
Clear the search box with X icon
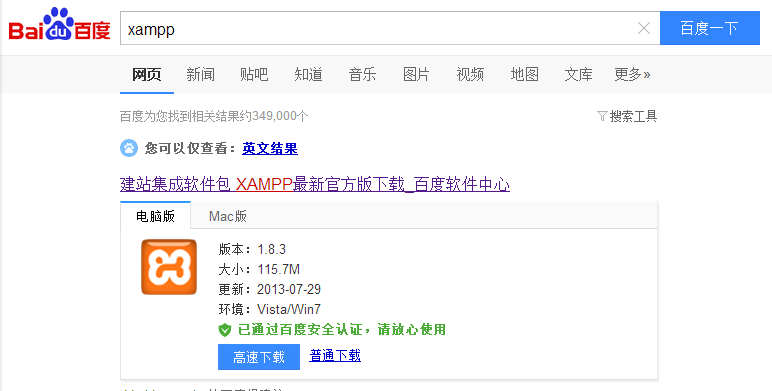pyautogui.click(x=643, y=29)
